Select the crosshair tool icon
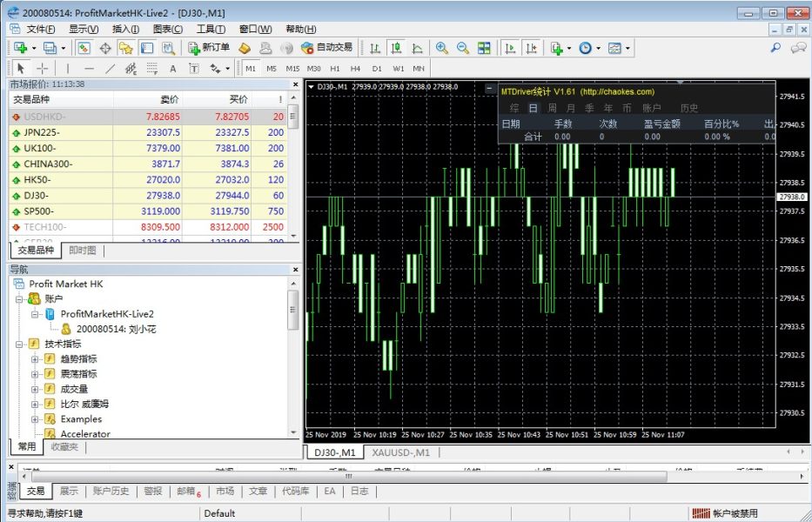The width and height of the screenshot is (812, 522). [42, 69]
